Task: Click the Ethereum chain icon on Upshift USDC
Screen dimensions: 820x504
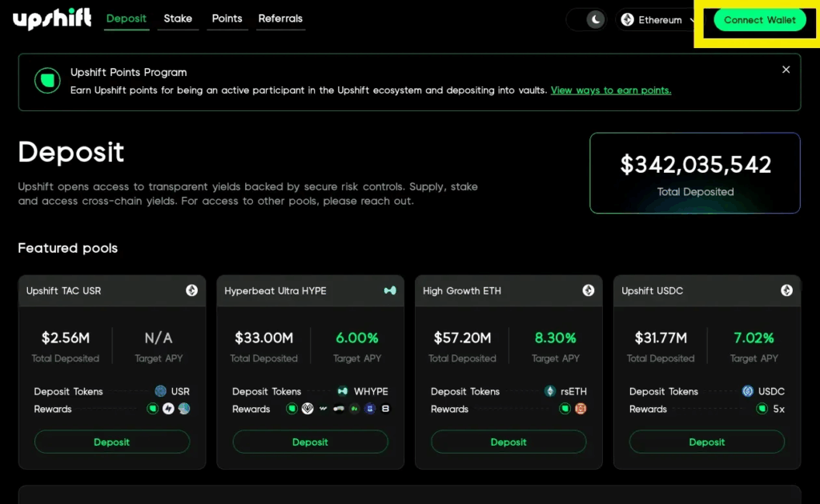Action: pyautogui.click(x=786, y=290)
